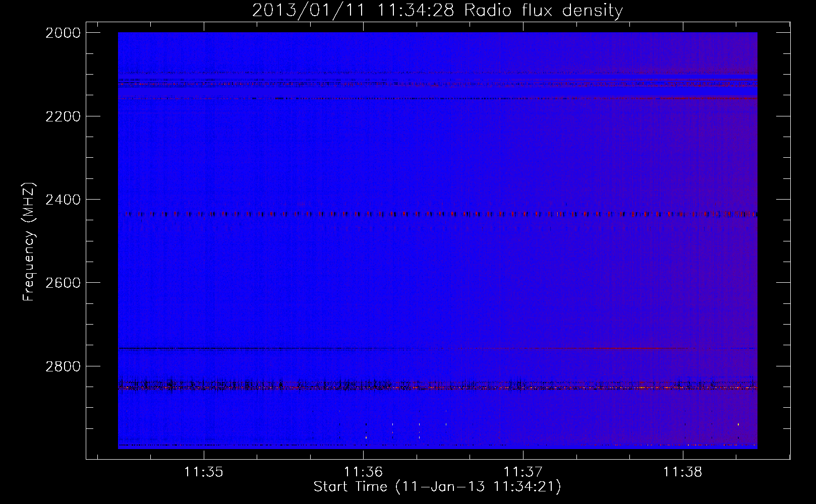The height and width of the screenshot is (504, 816).
Task: Select the 11:38 time tick label
Action: (x=682, y=472)
